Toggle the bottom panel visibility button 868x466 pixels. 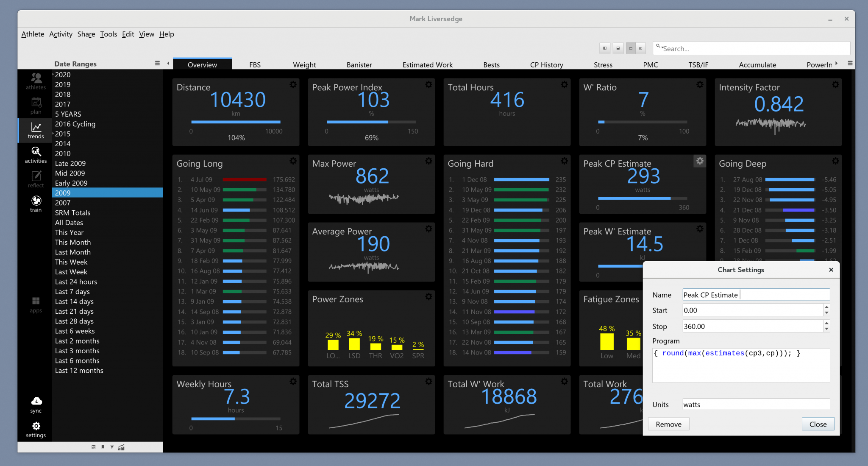[x=618, y=48]
